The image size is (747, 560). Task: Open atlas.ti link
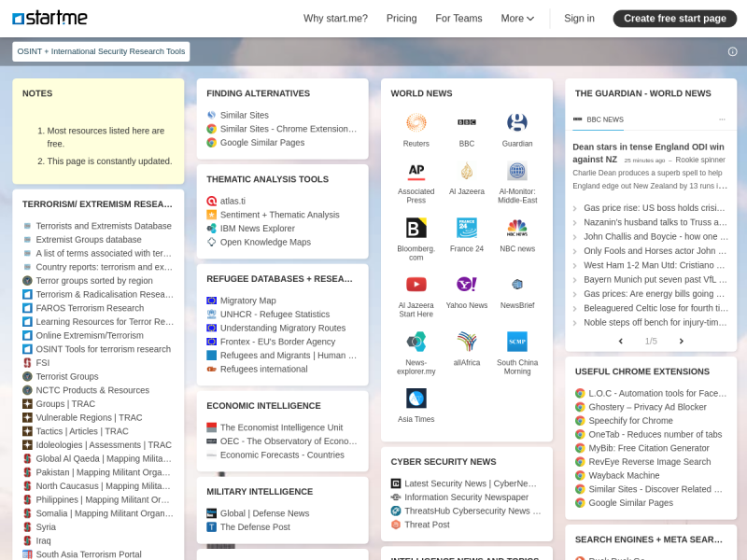233,201
